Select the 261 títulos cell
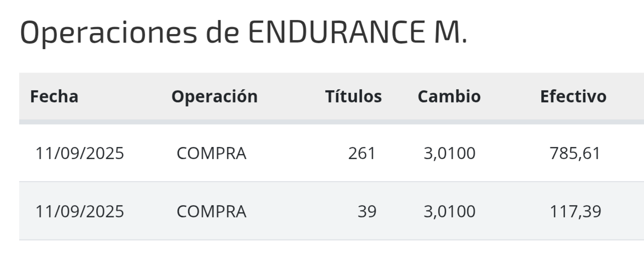 tap(362, 154)
